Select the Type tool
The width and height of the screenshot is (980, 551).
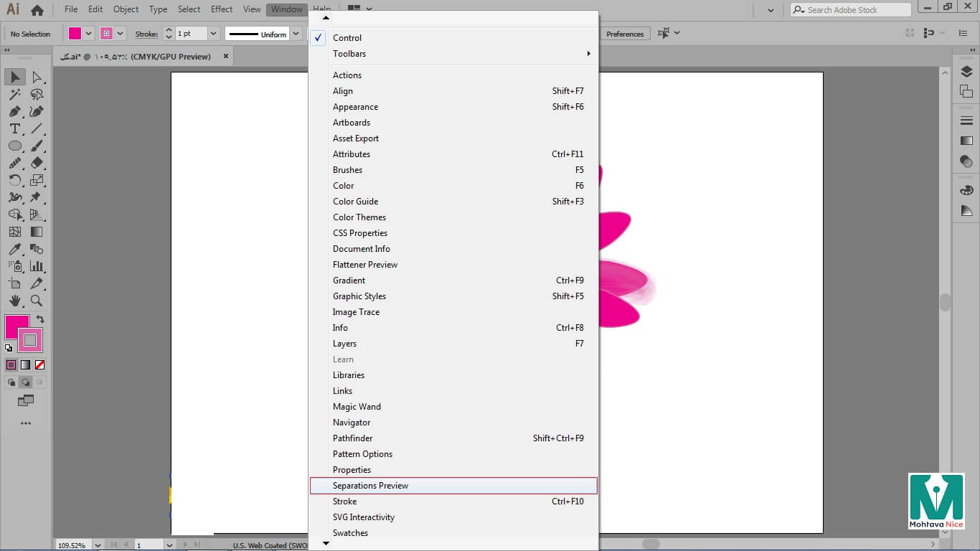pyautogui.click(x=14, y=128)
